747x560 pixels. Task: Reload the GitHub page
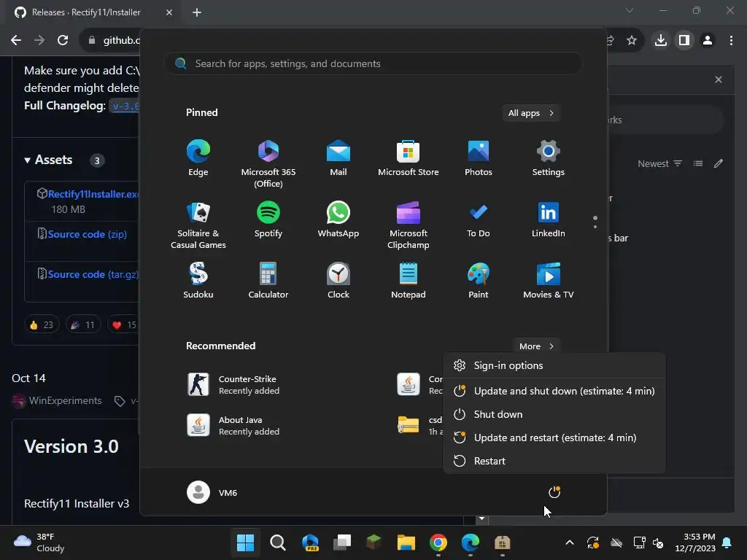tap(63, 41)
